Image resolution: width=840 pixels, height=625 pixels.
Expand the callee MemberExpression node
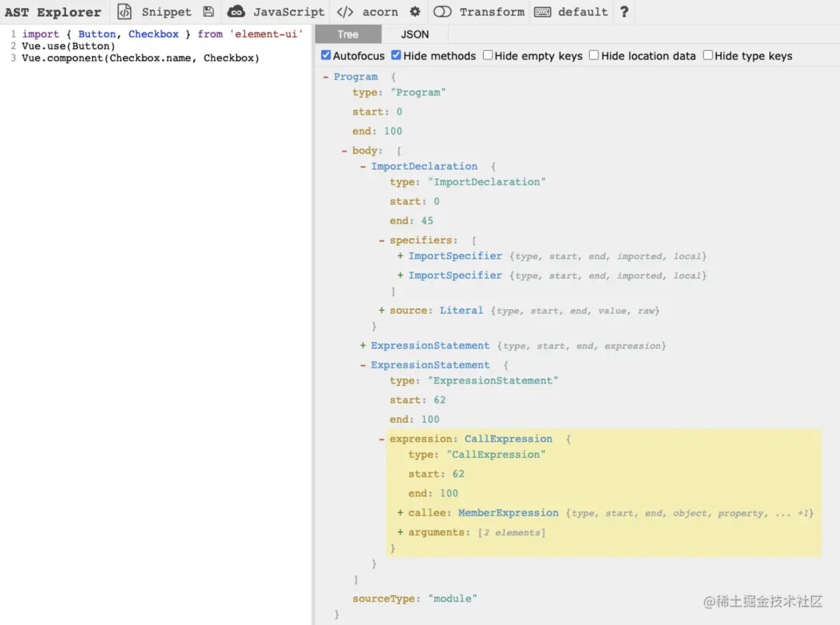(400, 513)
